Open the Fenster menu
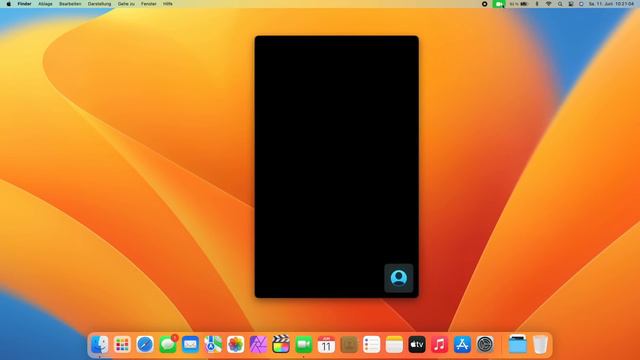 click(149, 4)
